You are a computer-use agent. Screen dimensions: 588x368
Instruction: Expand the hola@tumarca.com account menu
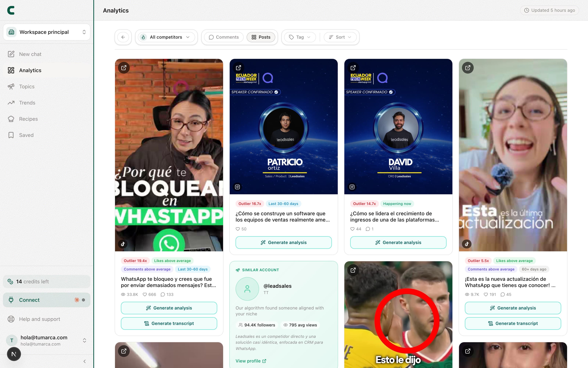[47, 340]
